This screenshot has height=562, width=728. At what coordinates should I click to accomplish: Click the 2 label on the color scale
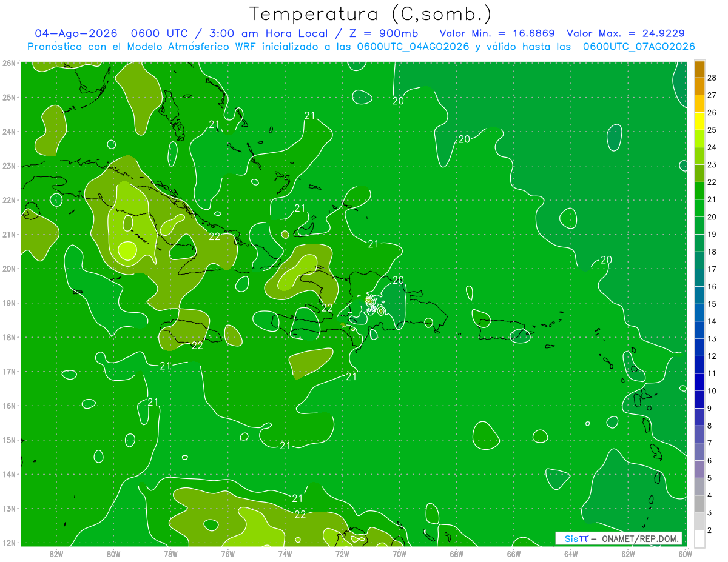point(710,530)
